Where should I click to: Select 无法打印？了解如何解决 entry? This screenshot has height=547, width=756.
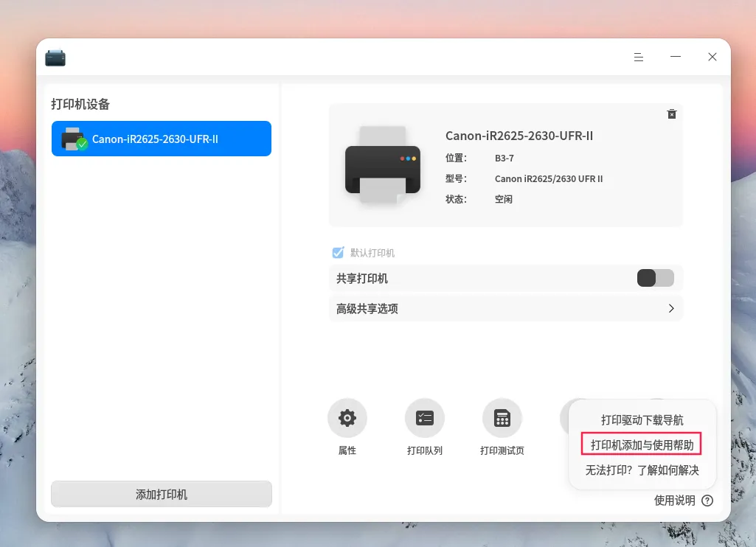pyautogui.click(x=642, y=470)
